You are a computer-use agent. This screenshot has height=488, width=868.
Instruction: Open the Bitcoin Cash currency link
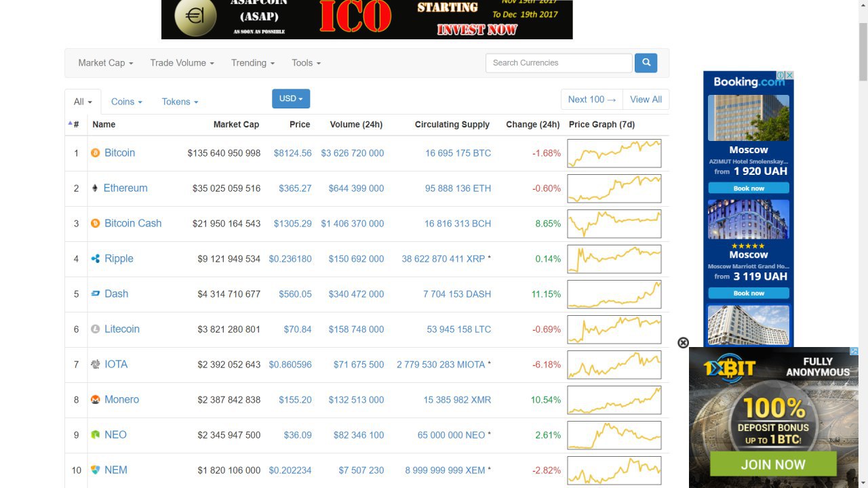point(133,224)
